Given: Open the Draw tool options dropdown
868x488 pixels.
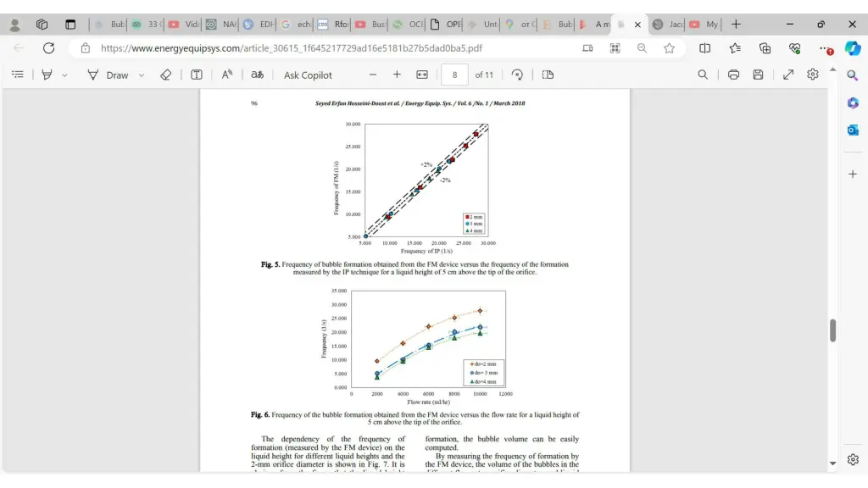Looking at the screenshot, I should tap(142, 75).
